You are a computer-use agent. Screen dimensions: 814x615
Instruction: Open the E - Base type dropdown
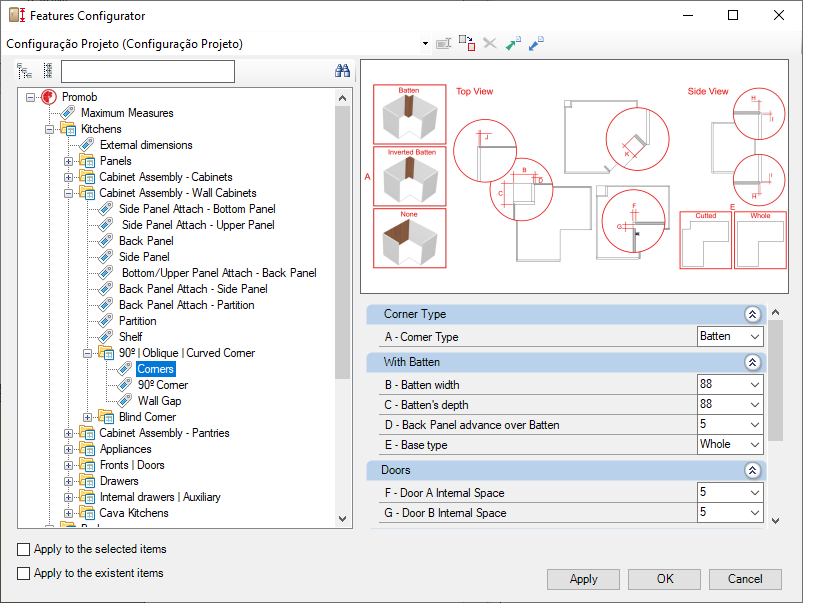(x=755, y=445)
